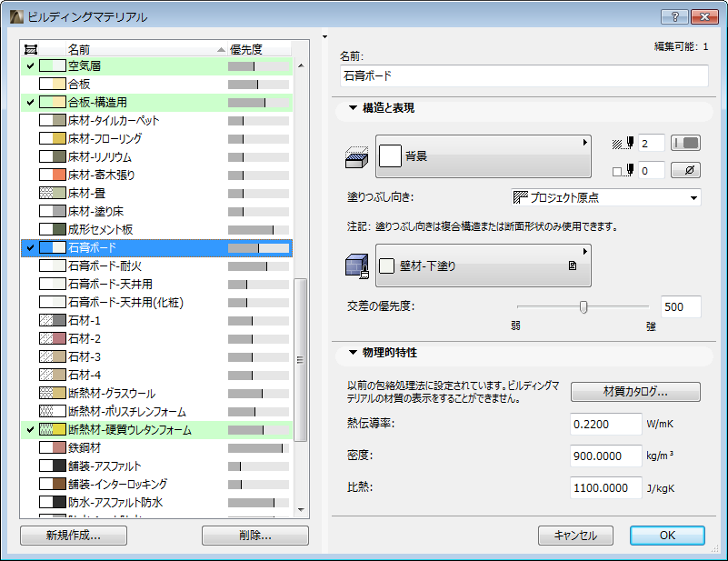The width and height of the screenshot is (728, 561).
Task: Select 石材-3 material
Action: [x=157, y=356]
